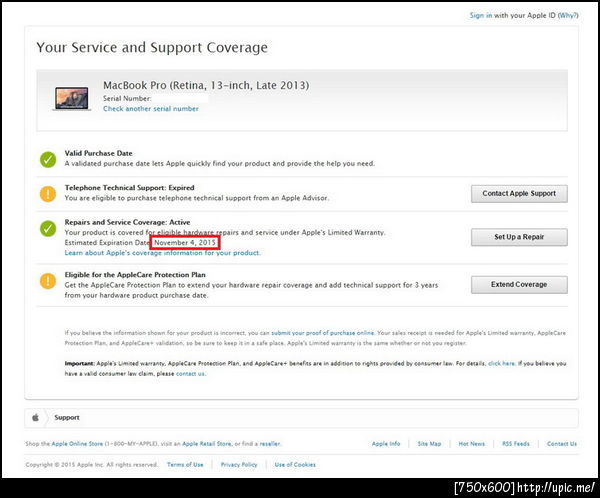Open Apple Info footer link
This screenshot has height=498, width=600.
(x=386, y=444)
